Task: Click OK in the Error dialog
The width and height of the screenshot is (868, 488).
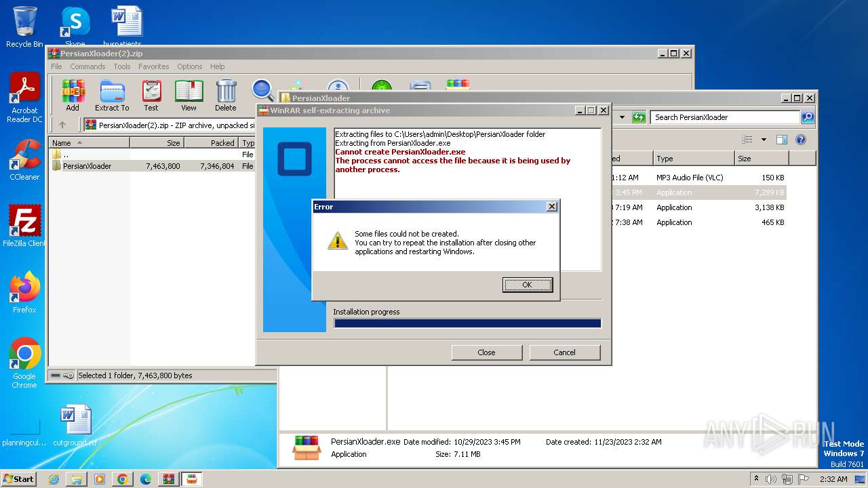Action: pyautogui.click(x=528, y=285)
